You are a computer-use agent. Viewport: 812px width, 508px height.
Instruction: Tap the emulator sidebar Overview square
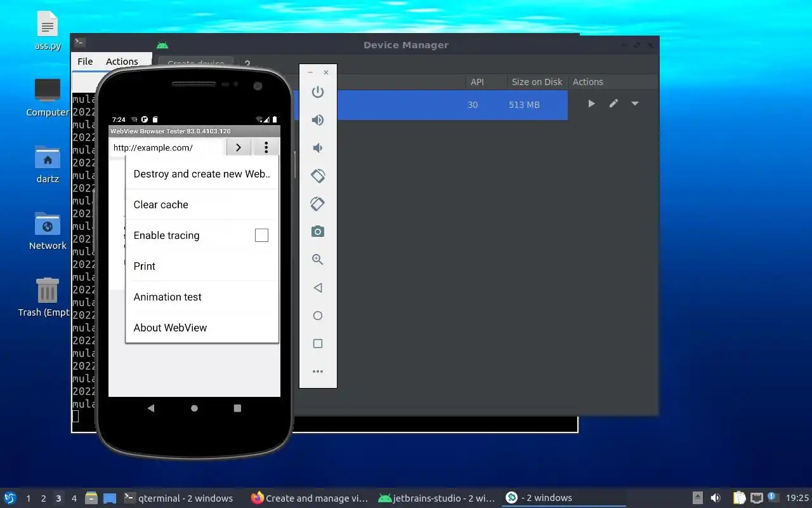[x=318, y=344]
